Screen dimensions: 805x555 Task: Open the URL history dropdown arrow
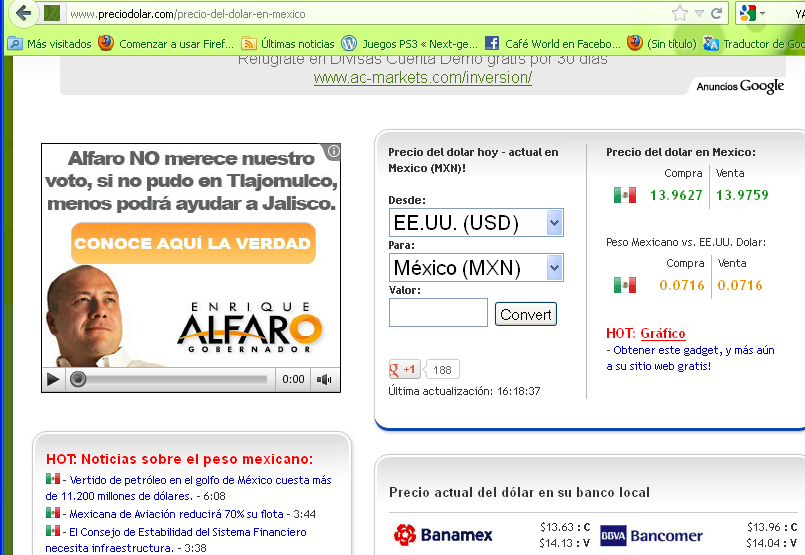pos(699,13)
